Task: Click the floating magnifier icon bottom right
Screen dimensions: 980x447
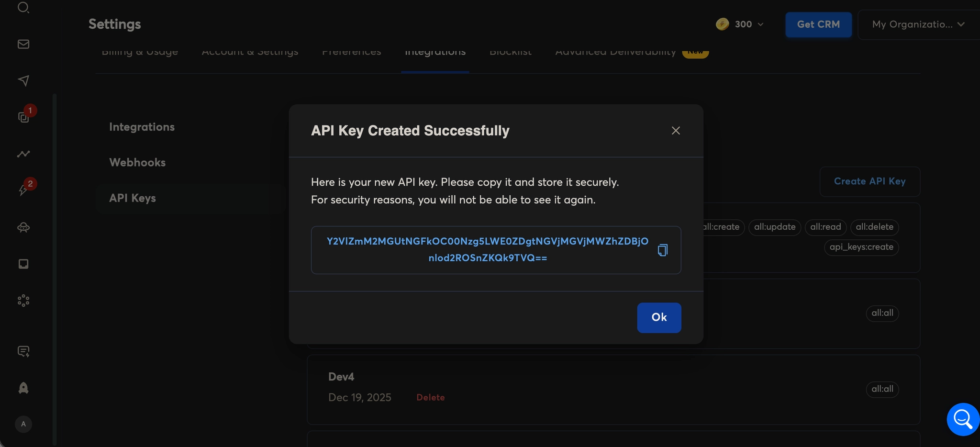Action: (x=962, y=419)
